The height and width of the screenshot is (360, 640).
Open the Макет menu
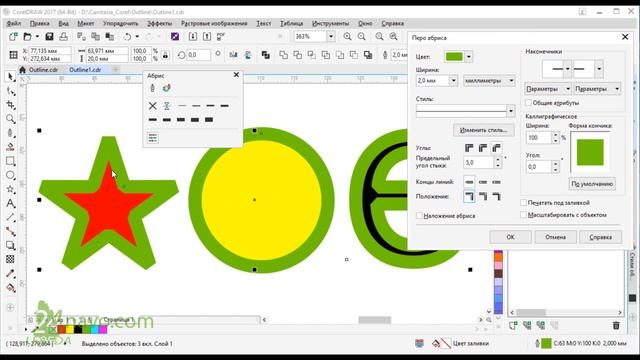point(86,23)
